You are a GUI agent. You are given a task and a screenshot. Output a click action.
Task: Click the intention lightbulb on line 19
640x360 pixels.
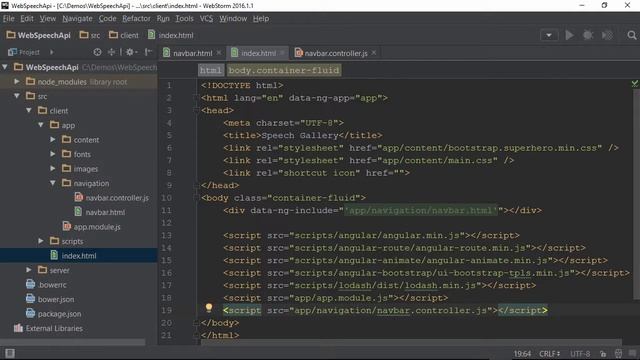[x=209, y=308]
